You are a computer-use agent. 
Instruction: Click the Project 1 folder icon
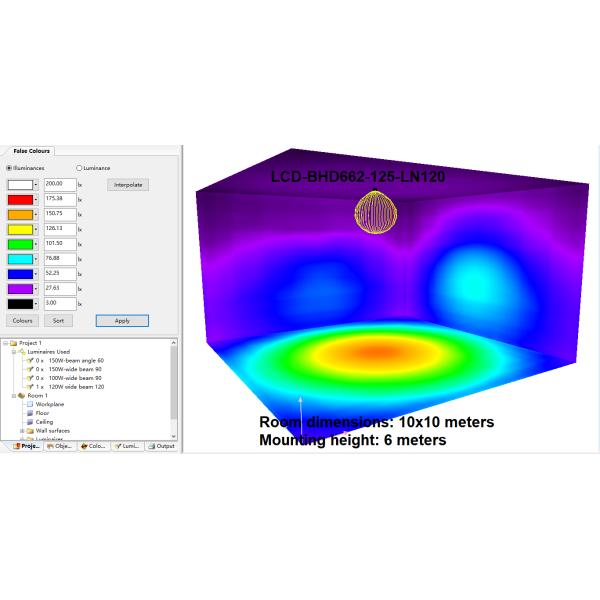pyautogui.click(x=12, y=344)
